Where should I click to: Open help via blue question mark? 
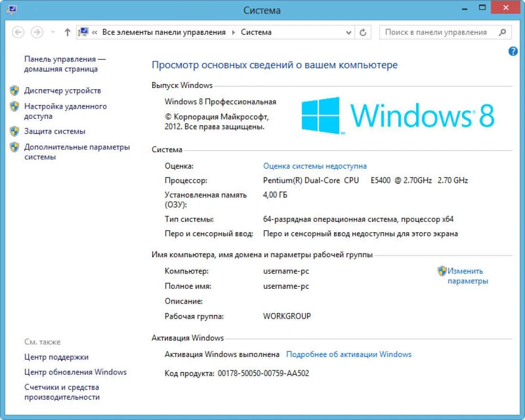(x=513, y=51)
